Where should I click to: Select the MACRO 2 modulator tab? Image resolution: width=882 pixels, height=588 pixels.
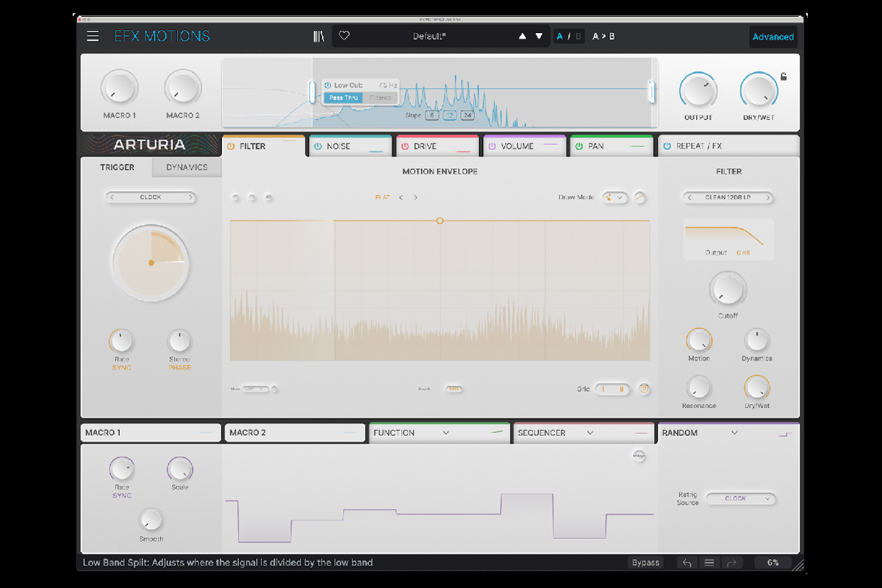pyautogui.click(x=294, y=433)
